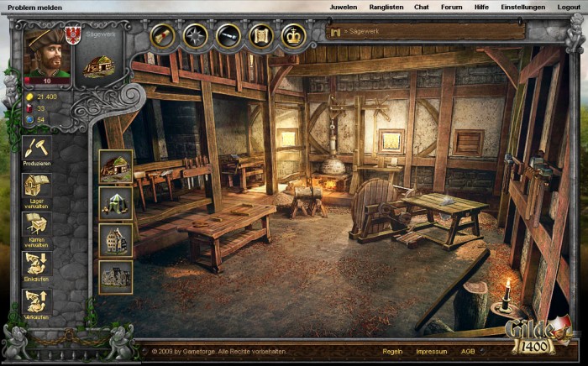This screenshot has height=366, width=588.
Task: Click the Produzieren label
Action: point(37,164)
